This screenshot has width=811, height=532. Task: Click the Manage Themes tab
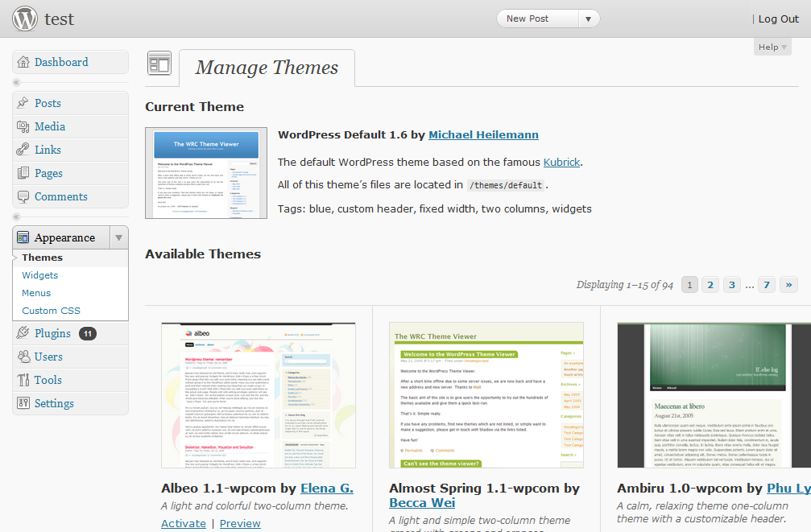coord(267,68)
